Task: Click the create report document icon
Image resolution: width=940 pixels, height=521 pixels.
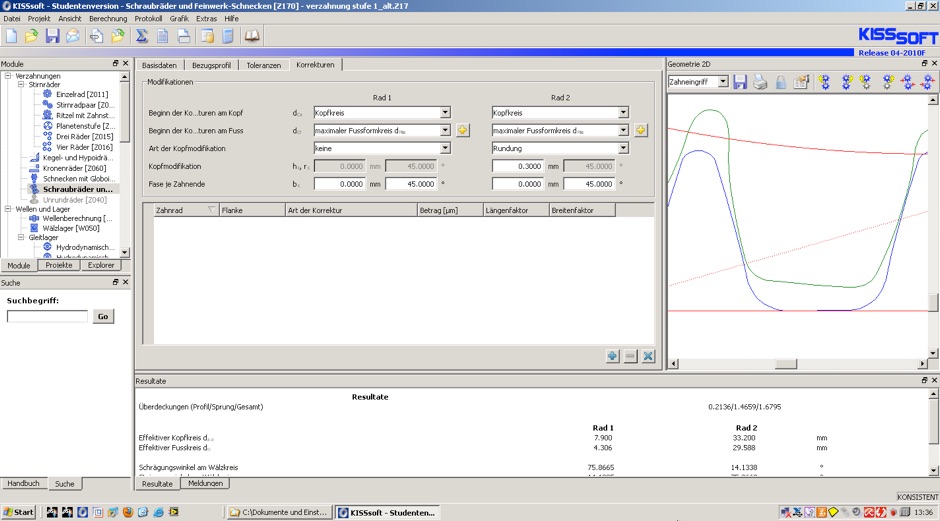Action: pyautogui.click(x=162, y=36)
